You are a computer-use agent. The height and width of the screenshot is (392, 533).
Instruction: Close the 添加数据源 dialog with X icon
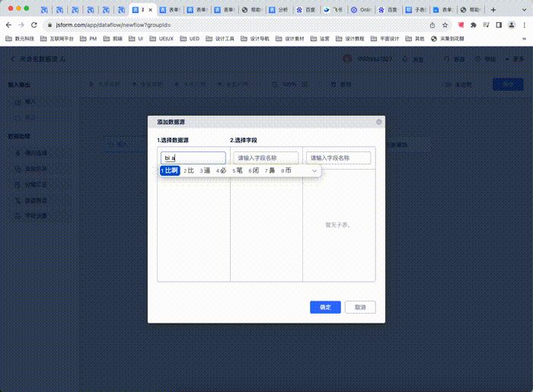pyautogui.click(x=378, y=122)
